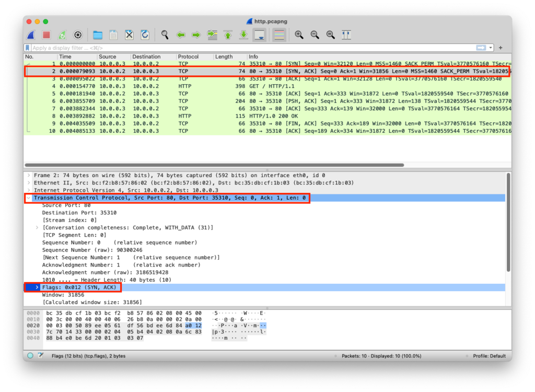The height and width of the screenshot is (392, 535).
Task: Click the display filter input field
Action: pos(251,48)
